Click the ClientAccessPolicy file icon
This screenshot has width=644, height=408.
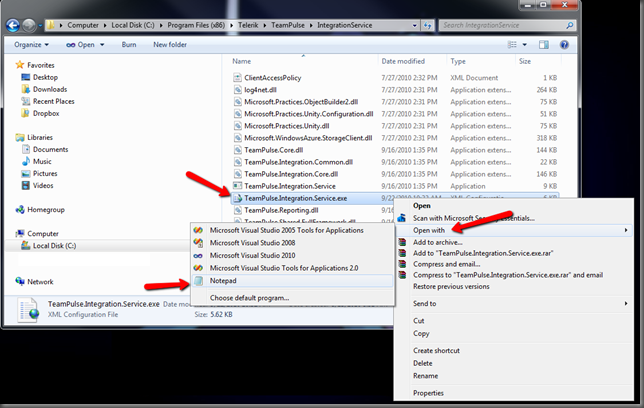click(x=237, y=77)
